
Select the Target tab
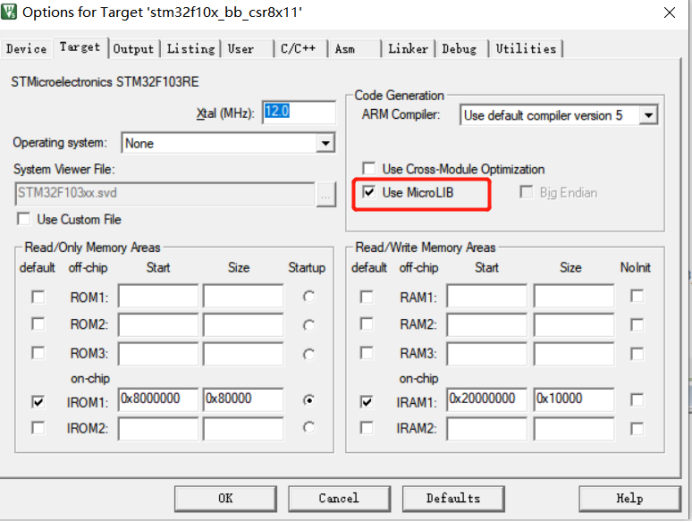80,47
